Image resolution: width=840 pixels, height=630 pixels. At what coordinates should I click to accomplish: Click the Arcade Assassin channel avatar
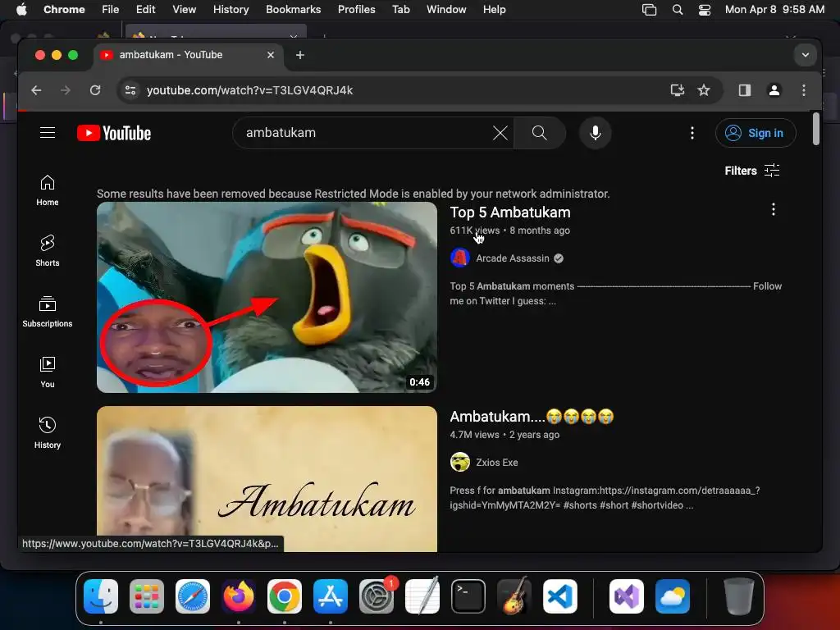459,258
